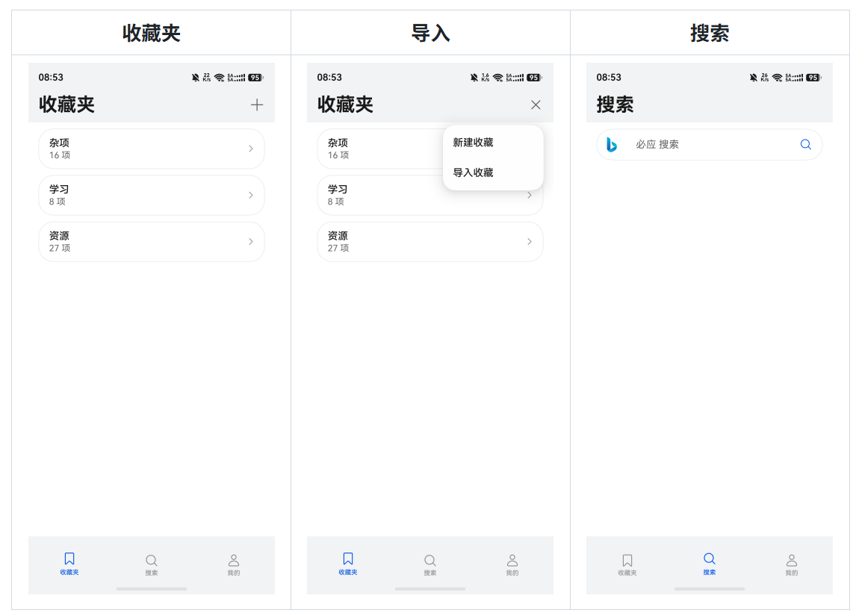Click the 27 项 count in 导入 panel
856x616 pixels.
tap(338, 248)
